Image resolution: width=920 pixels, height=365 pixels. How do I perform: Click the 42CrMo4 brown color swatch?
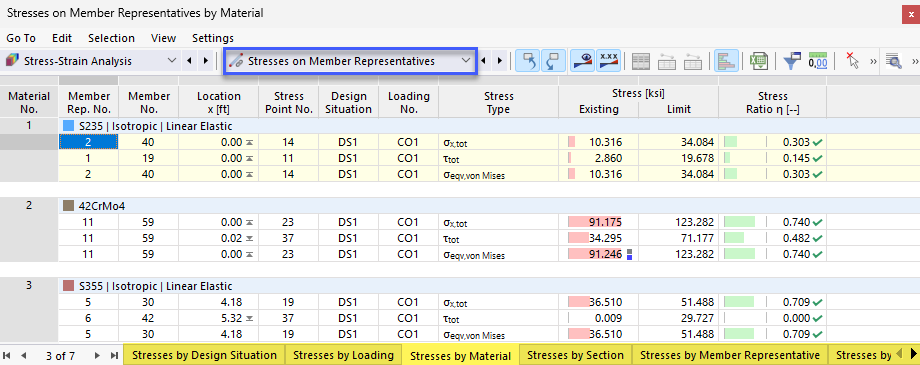coord(68,206)
